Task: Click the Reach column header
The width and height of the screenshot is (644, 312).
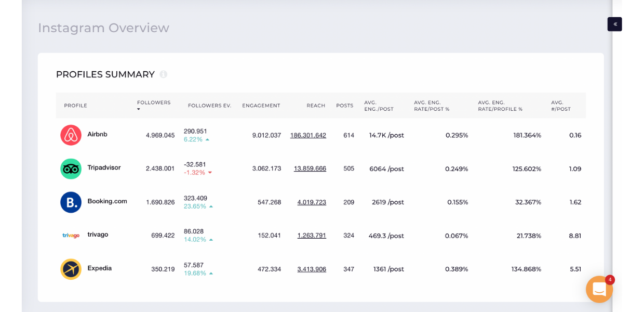Action: pyautogui.click(x=316, y=106)
